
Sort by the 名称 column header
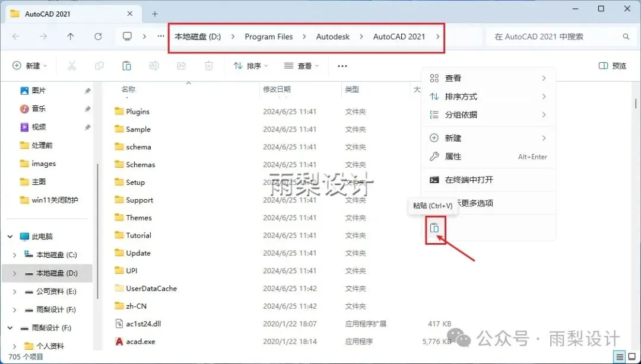point(128,89)
